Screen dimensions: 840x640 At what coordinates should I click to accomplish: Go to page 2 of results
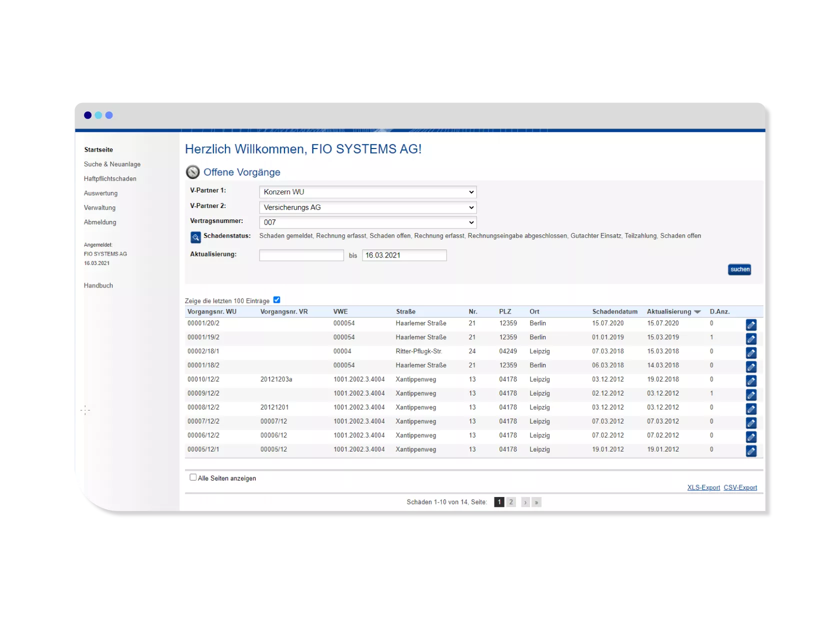[x=511, y=502]
